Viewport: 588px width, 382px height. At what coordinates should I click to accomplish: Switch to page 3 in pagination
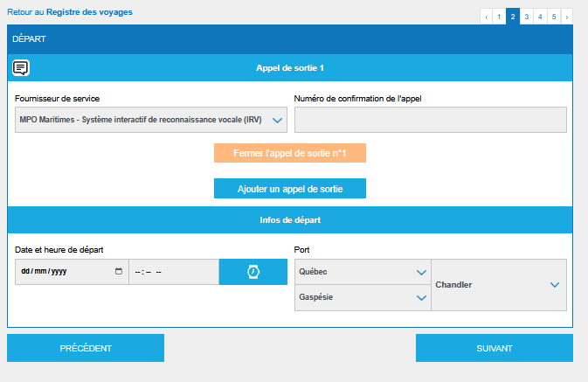click(526, 16)
